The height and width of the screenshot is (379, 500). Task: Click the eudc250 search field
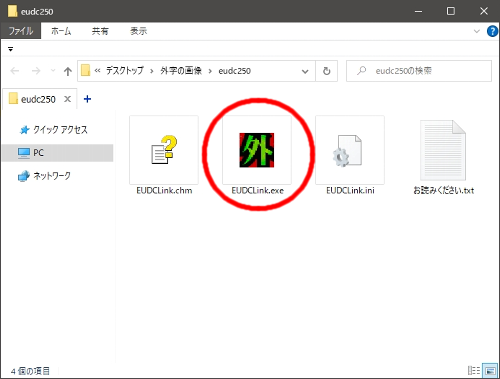[x=419, y=71]
